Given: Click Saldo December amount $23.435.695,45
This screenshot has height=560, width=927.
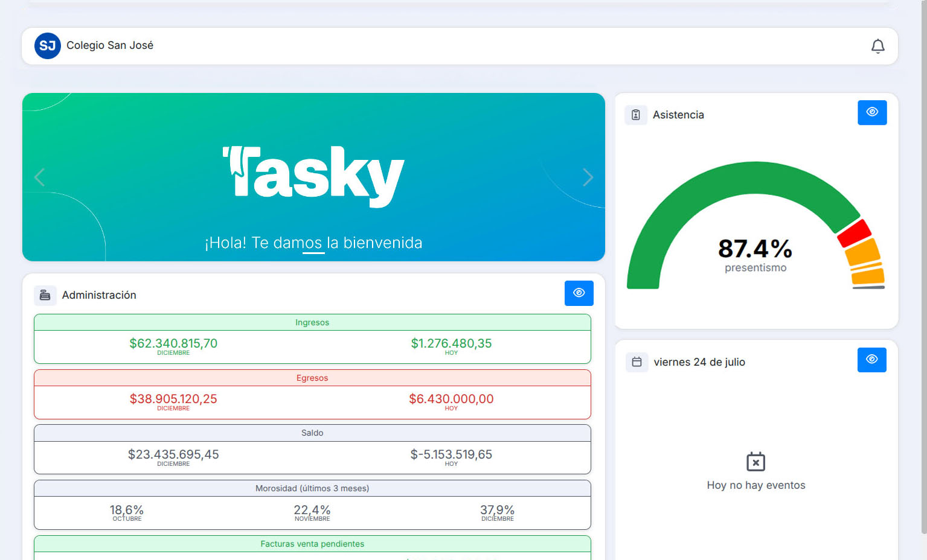Looking at the screenshot, I should [x=173, y=454].
